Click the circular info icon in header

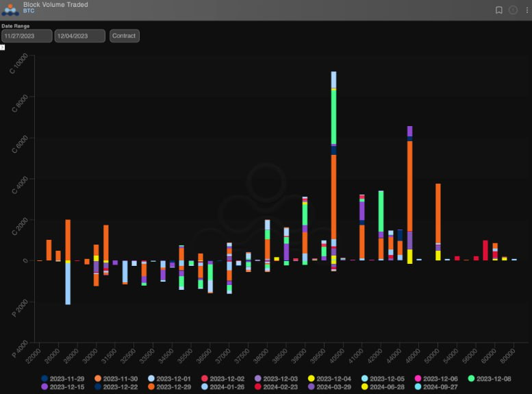pos(513,10)
